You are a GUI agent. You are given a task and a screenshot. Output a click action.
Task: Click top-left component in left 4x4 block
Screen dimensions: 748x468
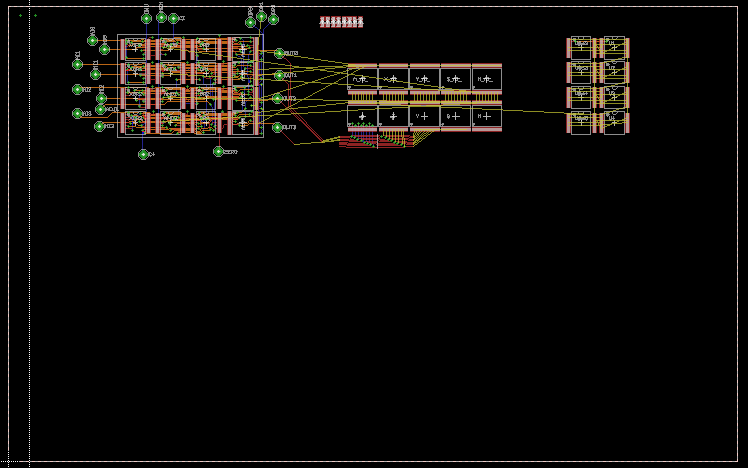point(134,48)
